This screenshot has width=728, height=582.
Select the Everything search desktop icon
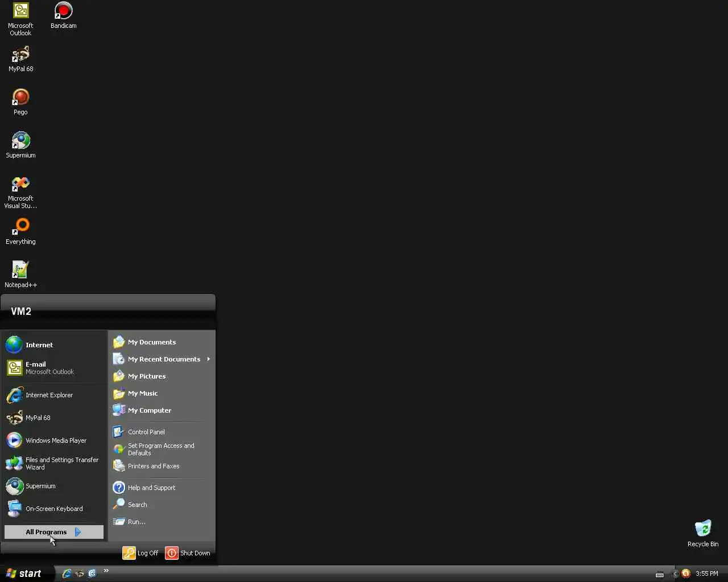coord(20,231)
